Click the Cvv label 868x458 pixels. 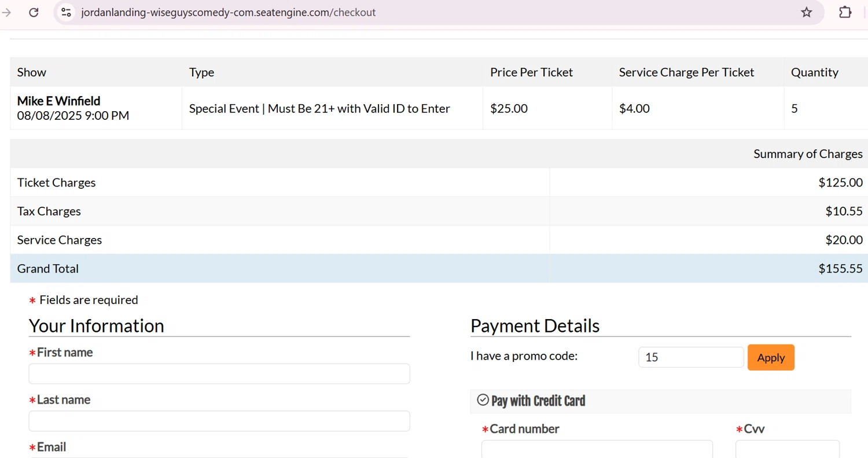tap(755, 429)
